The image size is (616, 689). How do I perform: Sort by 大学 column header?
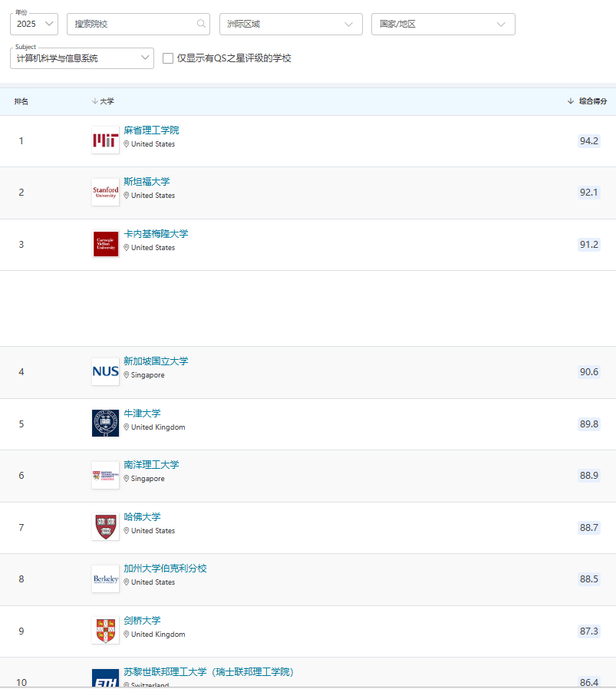[103, 101]
